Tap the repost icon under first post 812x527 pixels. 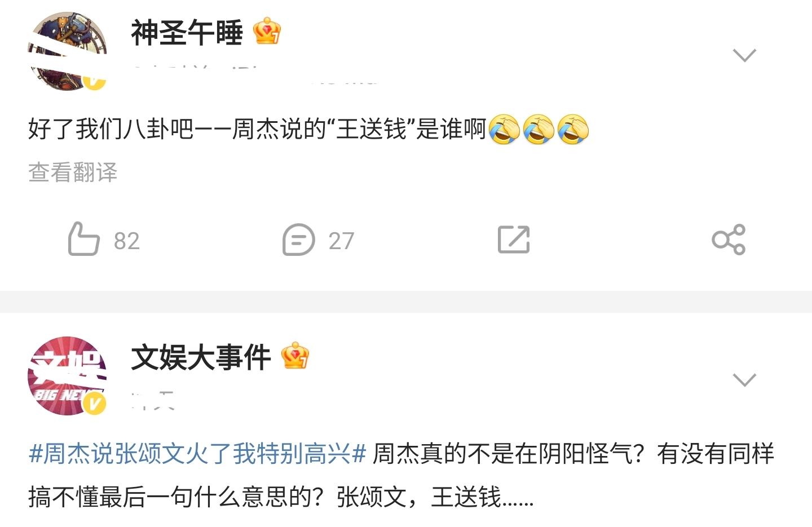pyautogui.click(x=514, y=240)
